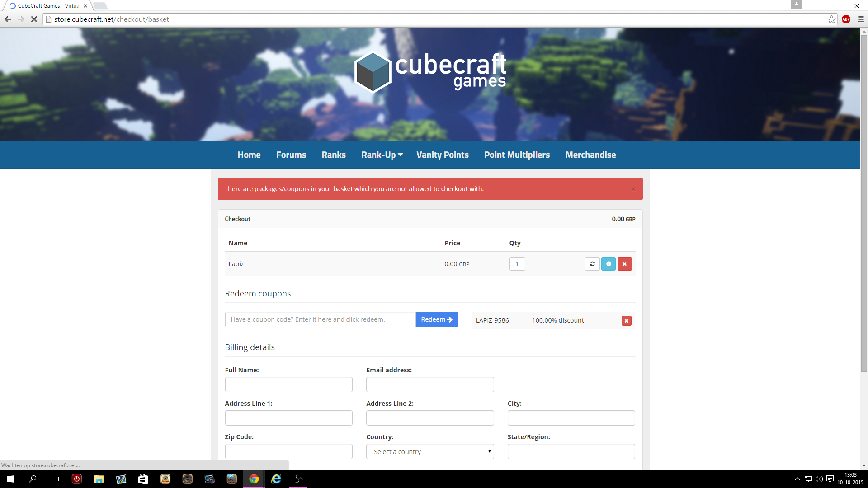Open Task View from taskbar
This screenshot has height=488, width=868.
(x=54, y=479)
